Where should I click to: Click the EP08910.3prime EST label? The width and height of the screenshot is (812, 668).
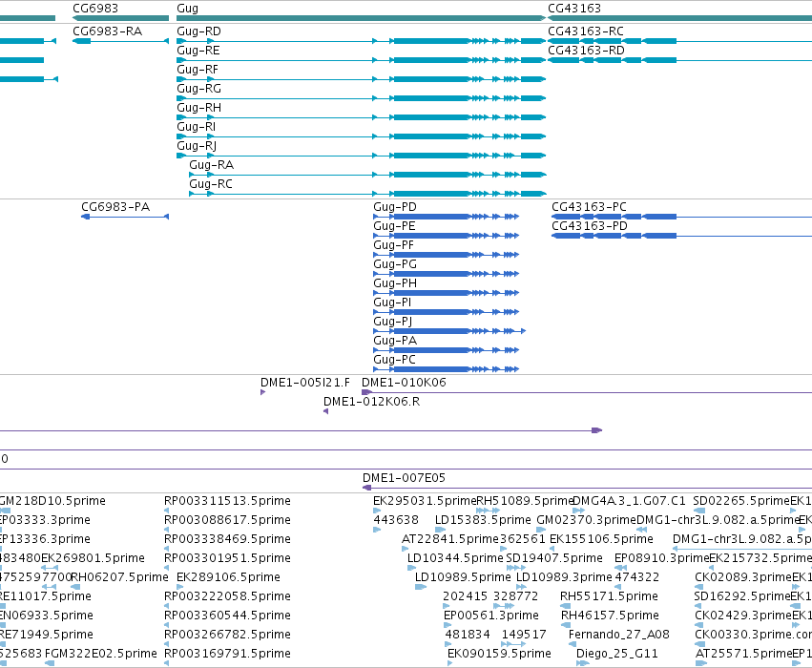(662, 558)
